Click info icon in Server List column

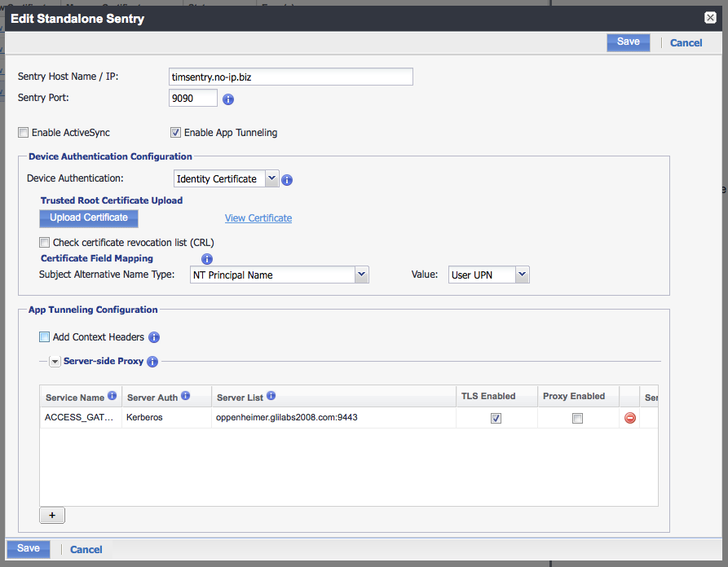click(271, 396)
